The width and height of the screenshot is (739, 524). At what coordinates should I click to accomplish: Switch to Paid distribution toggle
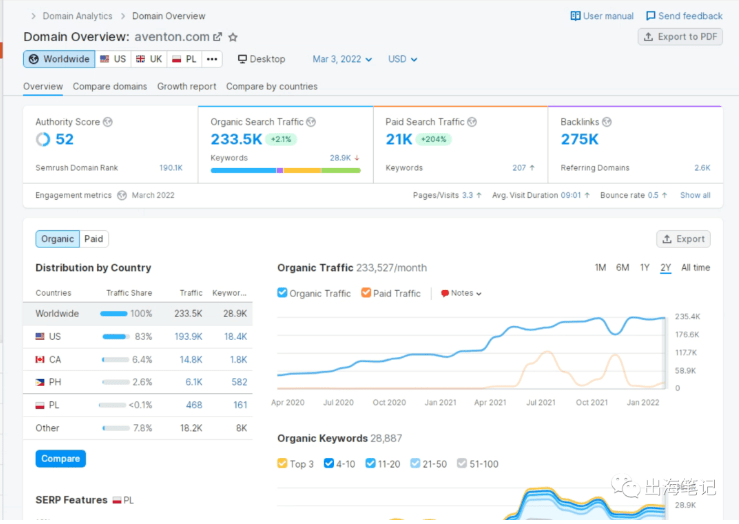[94, 239]
